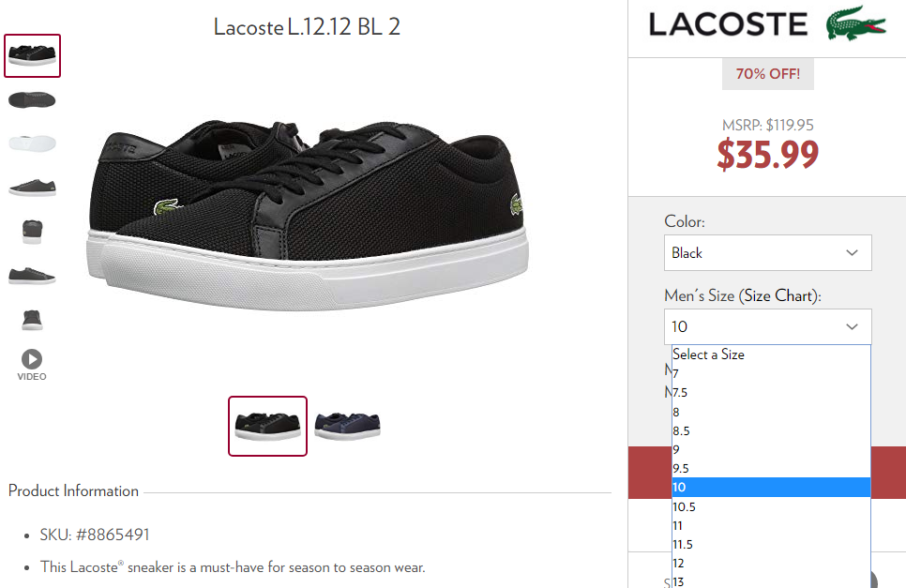Choose the black color swatch
906x588 pixels.
point(267,427)
